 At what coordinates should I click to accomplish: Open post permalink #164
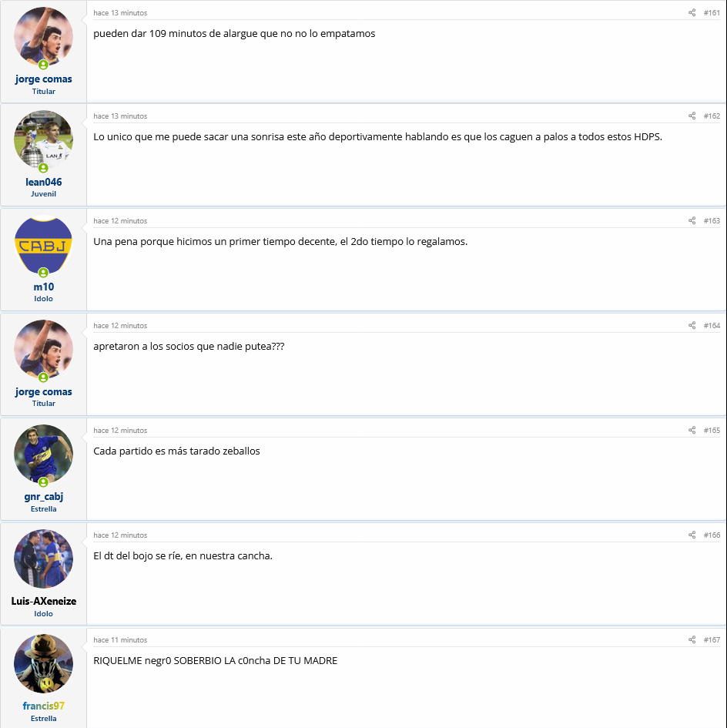pos(712,325)
